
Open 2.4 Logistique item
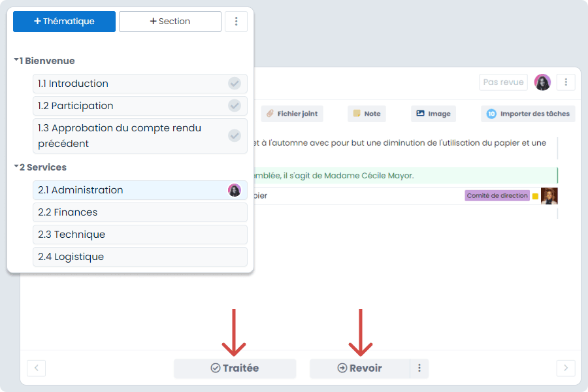click(x=140, y=257)
